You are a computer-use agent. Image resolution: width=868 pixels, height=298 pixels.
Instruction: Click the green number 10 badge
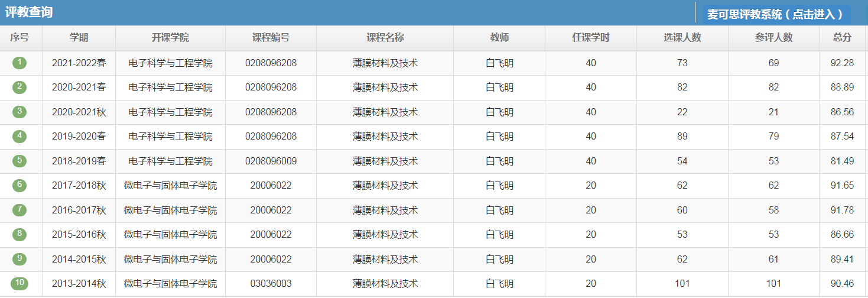(x=19, y=283)
